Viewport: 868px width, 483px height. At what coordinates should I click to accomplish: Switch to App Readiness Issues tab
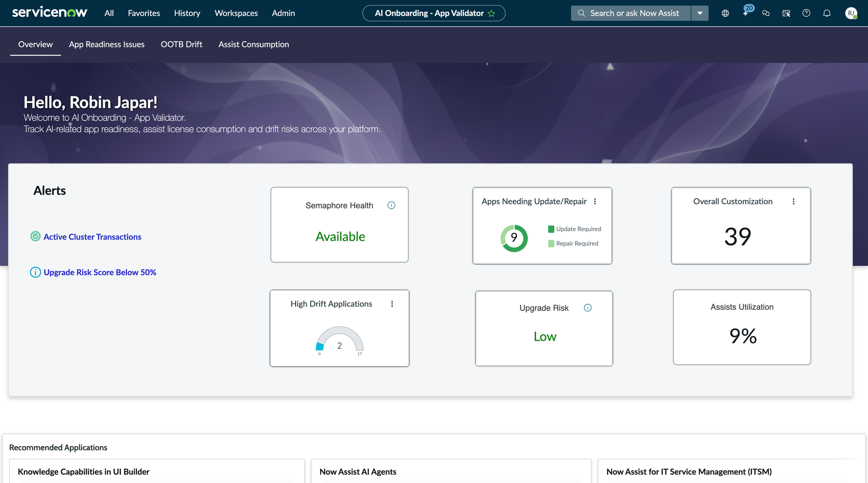click(x=107, y=44)
